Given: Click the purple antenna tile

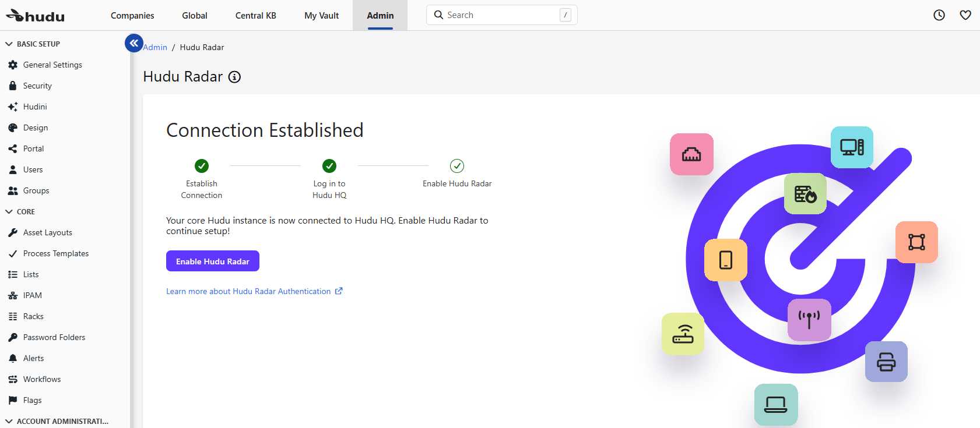Looking at the screenshot, I should pos(809,320).
